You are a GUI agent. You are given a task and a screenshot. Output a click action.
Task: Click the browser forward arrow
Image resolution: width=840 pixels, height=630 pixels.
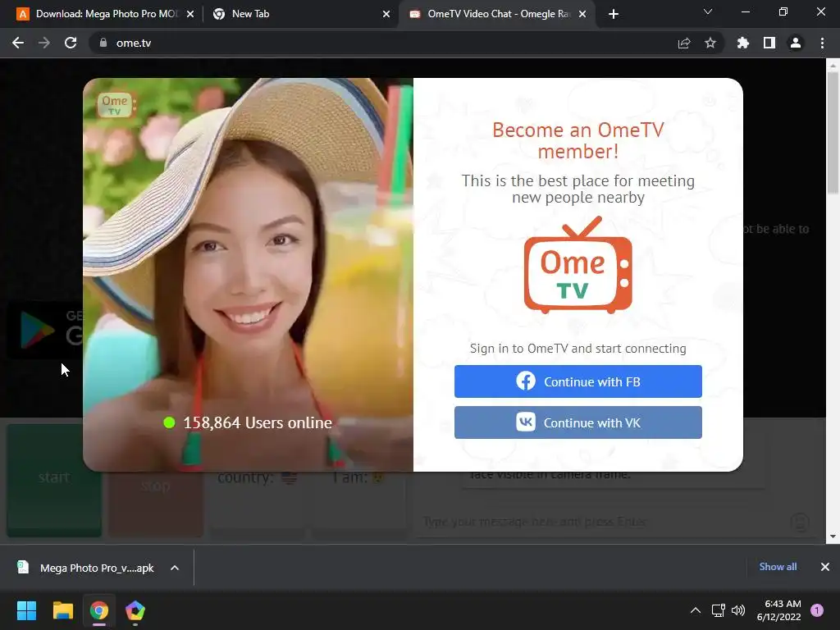pyautogui.click(x=44, y=43)
